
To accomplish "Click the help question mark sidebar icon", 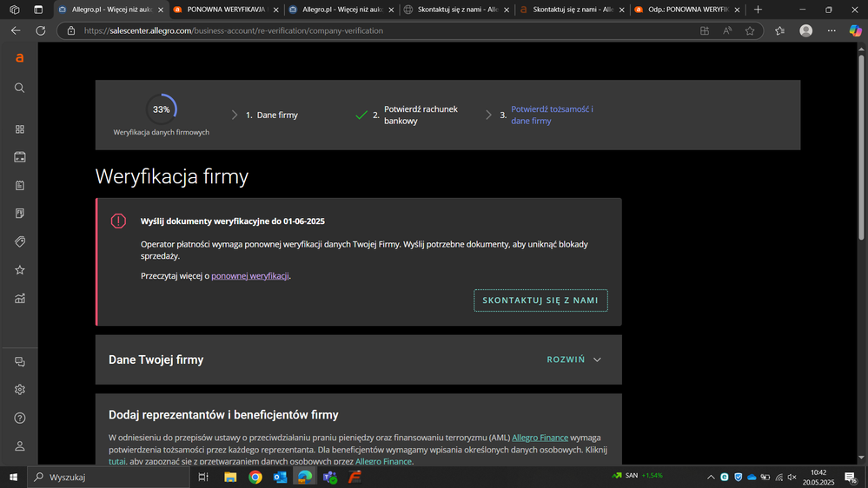I will point(19,418).
